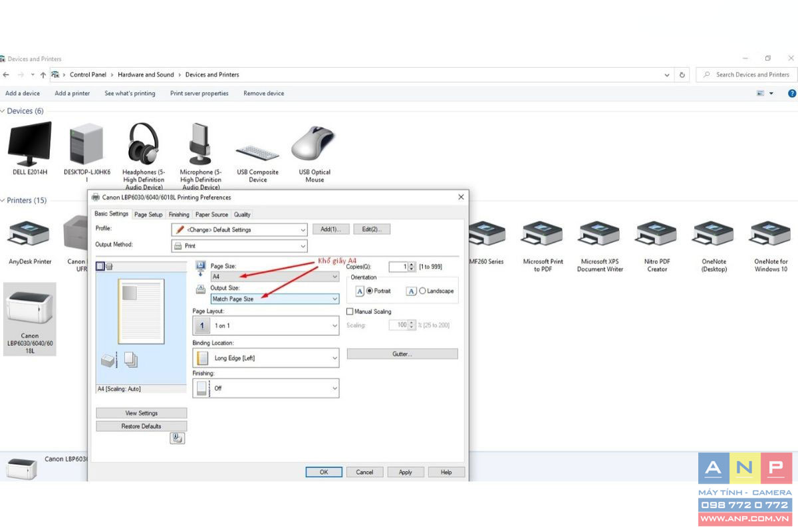Click Add a device in toolbar
Screen dimensions: 798x532
coord(23,94)
